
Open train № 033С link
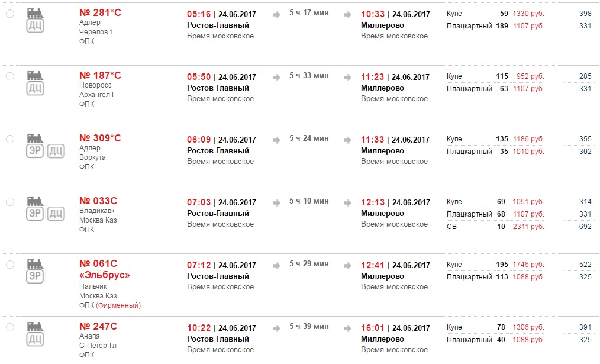pyautogui.click(x=98, y=201)
